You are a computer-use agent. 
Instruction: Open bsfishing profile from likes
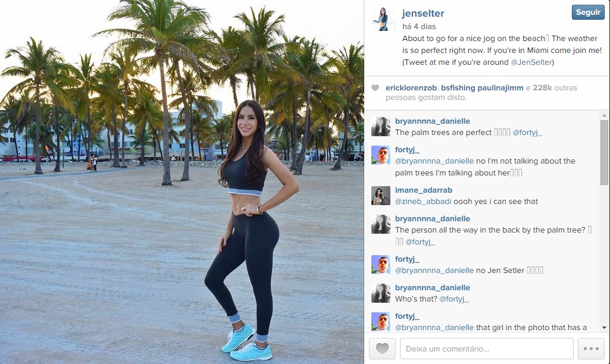(458, 88)
